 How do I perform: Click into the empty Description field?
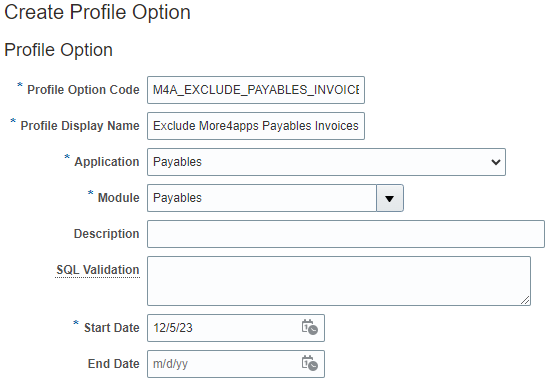[x=346, y=234]
